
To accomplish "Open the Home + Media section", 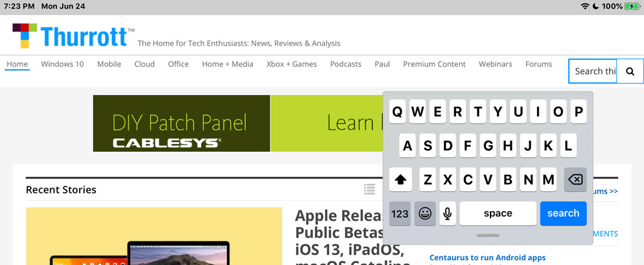I will 228,64.
